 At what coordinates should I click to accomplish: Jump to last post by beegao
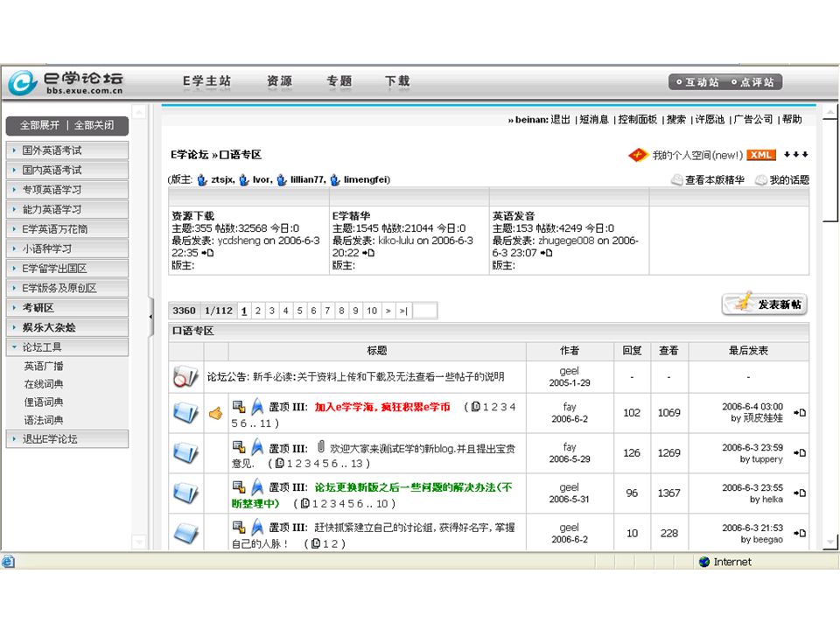coord(800,533)
